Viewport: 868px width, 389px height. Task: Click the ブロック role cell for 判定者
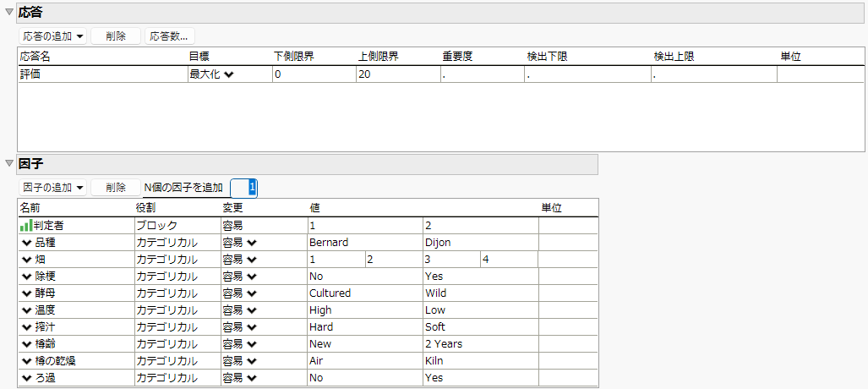177,226
